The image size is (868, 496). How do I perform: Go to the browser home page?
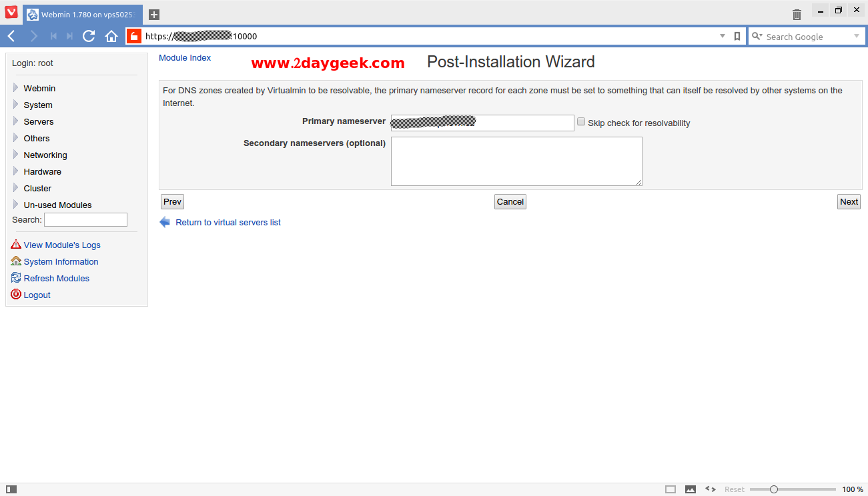tap(111, 36)
